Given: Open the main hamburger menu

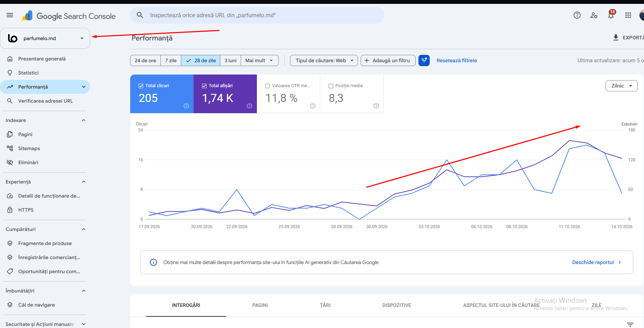Looking at the screenshot, I should pyautogui.click(x=10, y=15).
